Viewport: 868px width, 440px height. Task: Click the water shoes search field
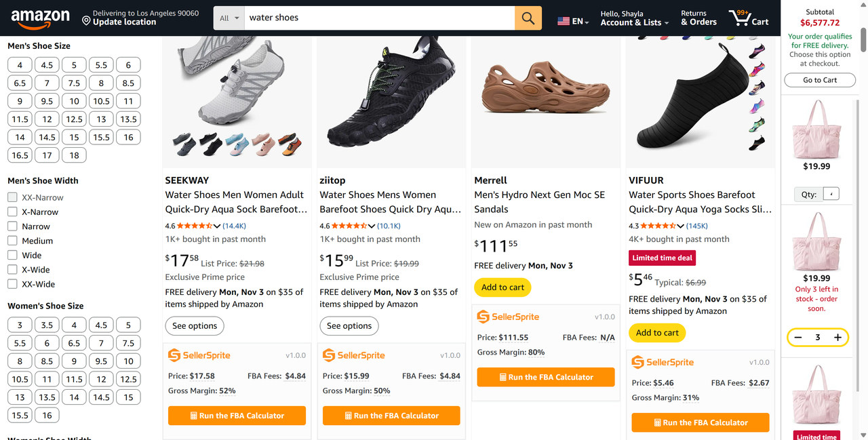[380, 18]
